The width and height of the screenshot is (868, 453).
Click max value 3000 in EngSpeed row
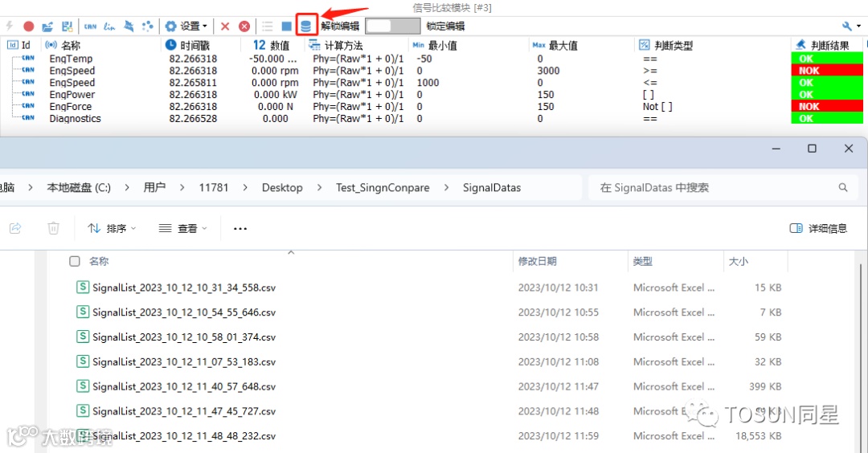click(x=549, y=71)
